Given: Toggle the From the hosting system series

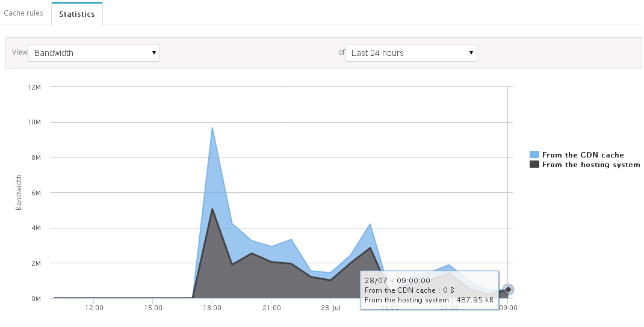Looking at the screenshot, I should (591, 165).
